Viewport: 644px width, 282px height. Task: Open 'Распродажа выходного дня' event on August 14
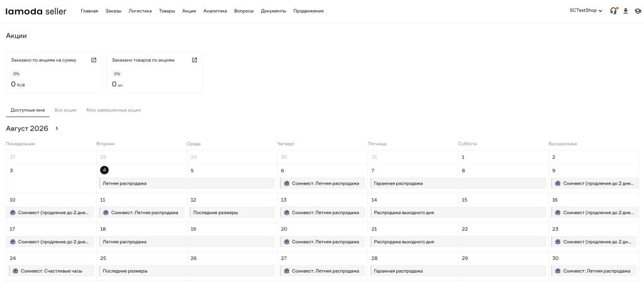click(458, 212)
